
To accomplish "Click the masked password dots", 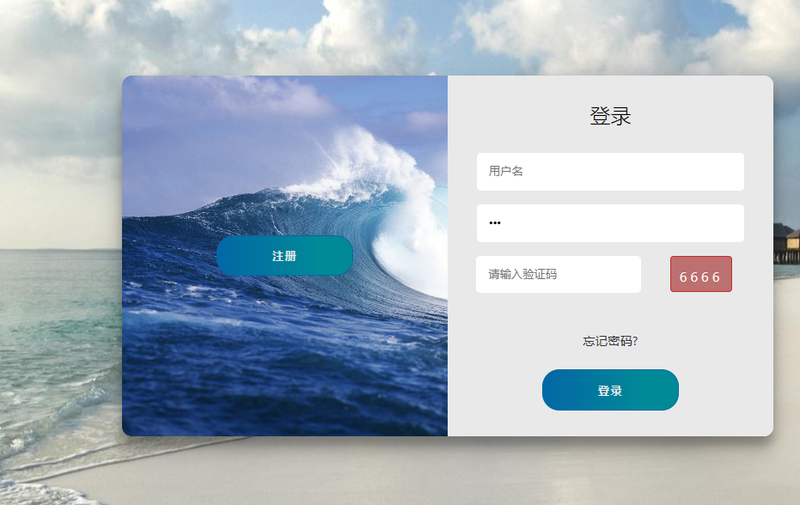I will pos(494,223).
